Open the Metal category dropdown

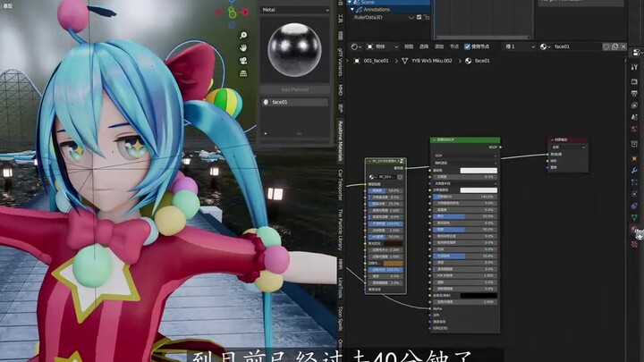tap(295, 10)
